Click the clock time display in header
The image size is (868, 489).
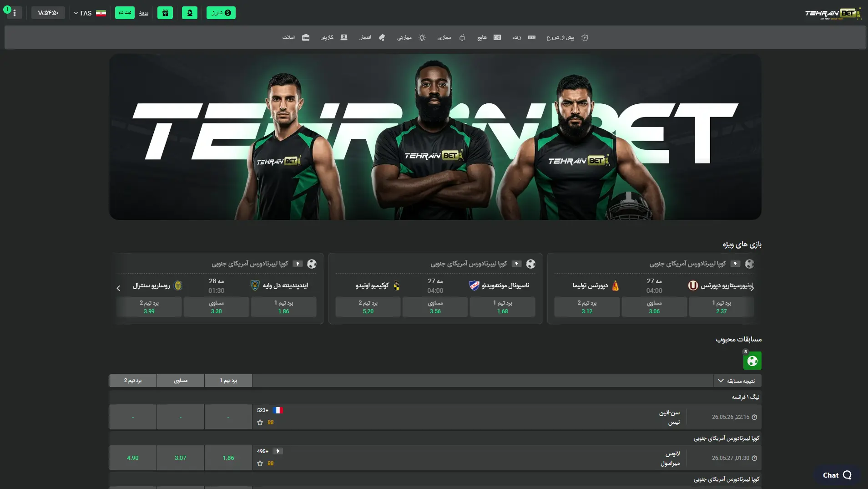(48, 13)
